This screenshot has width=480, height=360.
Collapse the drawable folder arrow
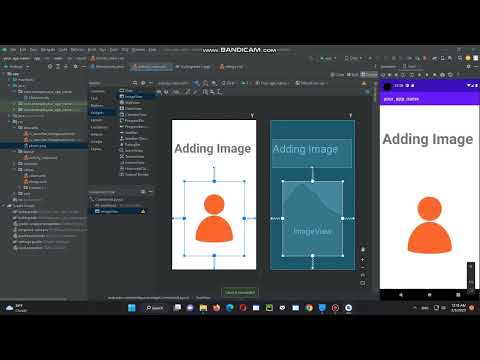tap(15, 128)
